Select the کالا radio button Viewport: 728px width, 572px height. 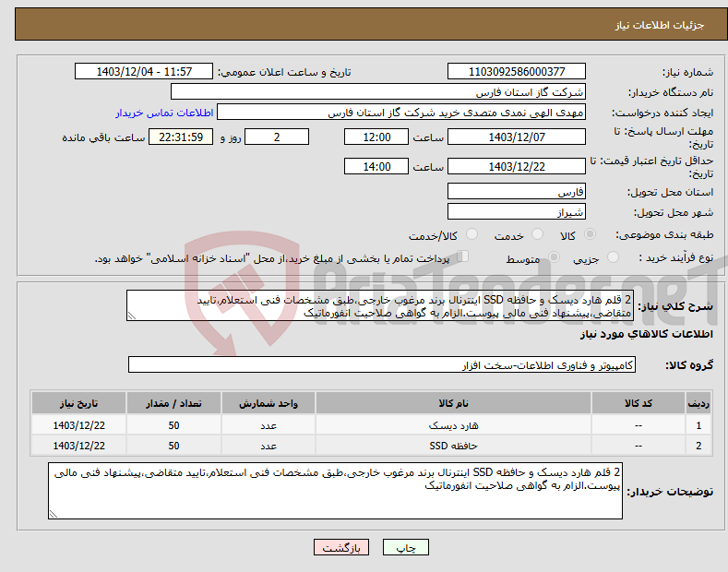pos(590,234)
